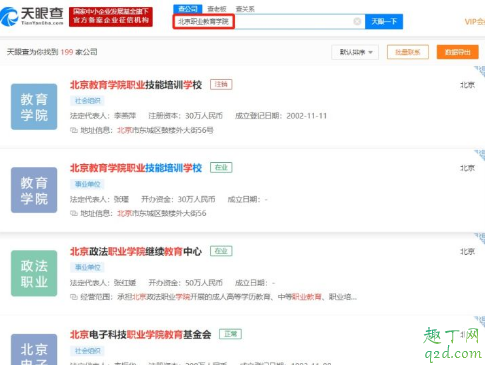Switch to the 查公司 tab

pyautogui.click(x=188, y=9)
